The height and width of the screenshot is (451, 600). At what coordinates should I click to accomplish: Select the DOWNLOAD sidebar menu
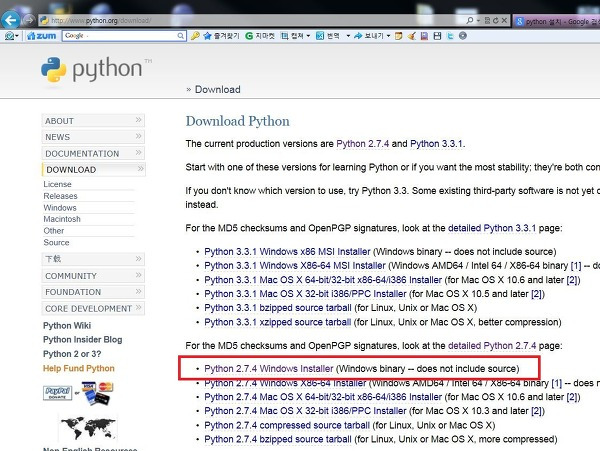[93, 169]
